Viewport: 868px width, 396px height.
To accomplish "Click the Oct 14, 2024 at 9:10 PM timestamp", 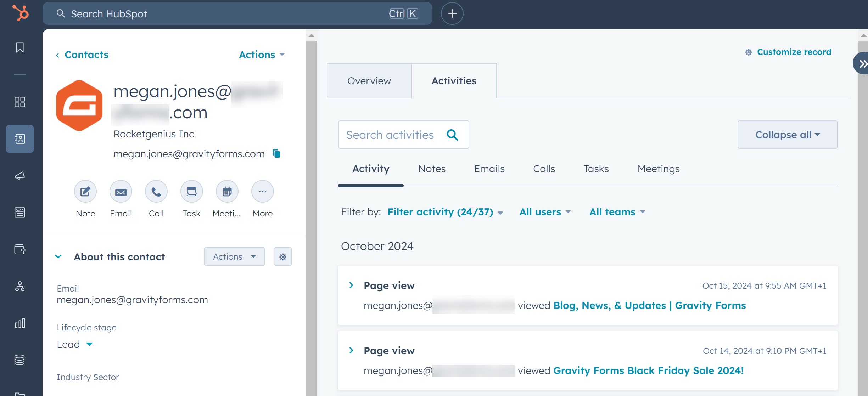I will [x=765, y=351].
